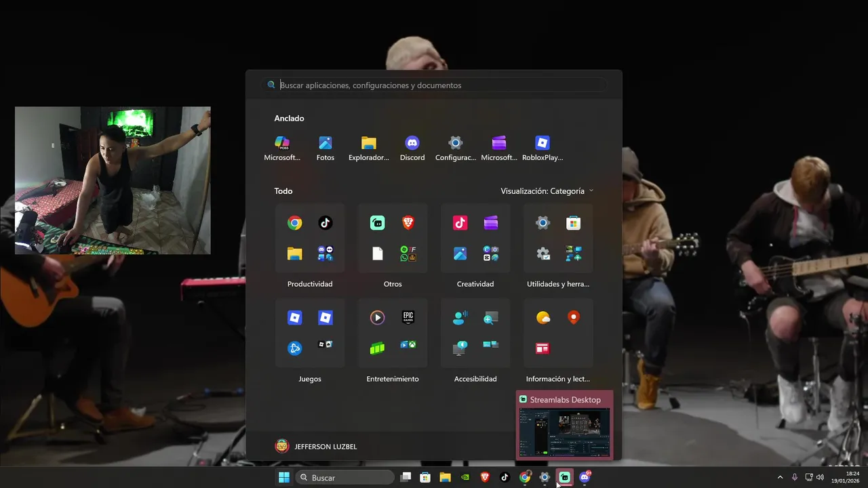Image resolution: width=868 pixels, height=488 pixels.
Task: Open Discord with notifications on taskbar
Action: pyautogui.click(x=585, y=477)
